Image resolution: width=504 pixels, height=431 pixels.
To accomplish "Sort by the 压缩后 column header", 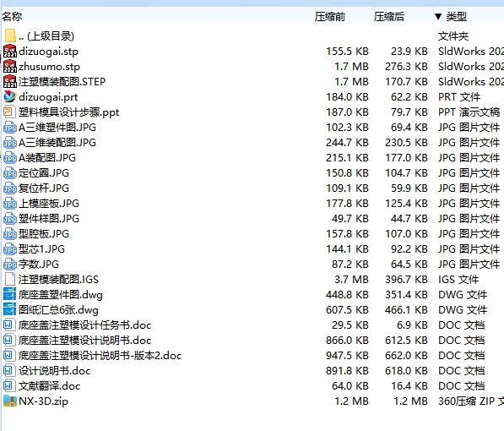I will coord(389,16).
